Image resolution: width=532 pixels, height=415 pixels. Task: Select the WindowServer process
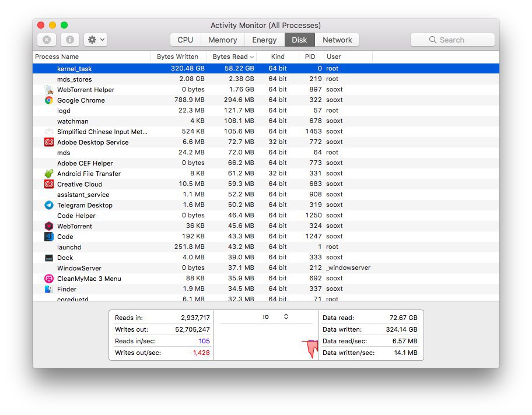(x=266, y=268)
